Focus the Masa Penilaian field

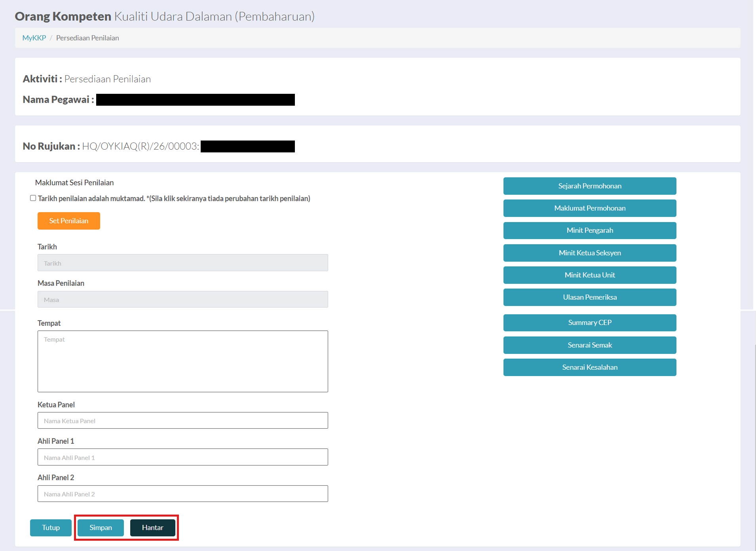point(183,299)
